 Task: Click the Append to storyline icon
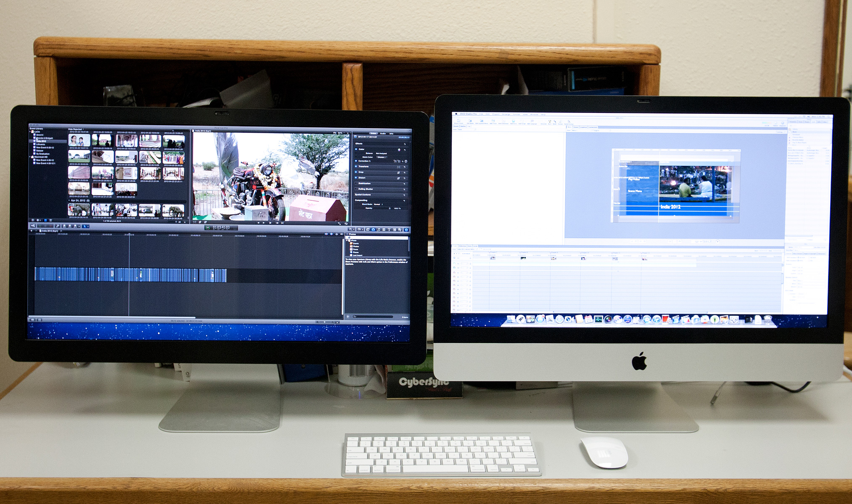tap(75, 226)
